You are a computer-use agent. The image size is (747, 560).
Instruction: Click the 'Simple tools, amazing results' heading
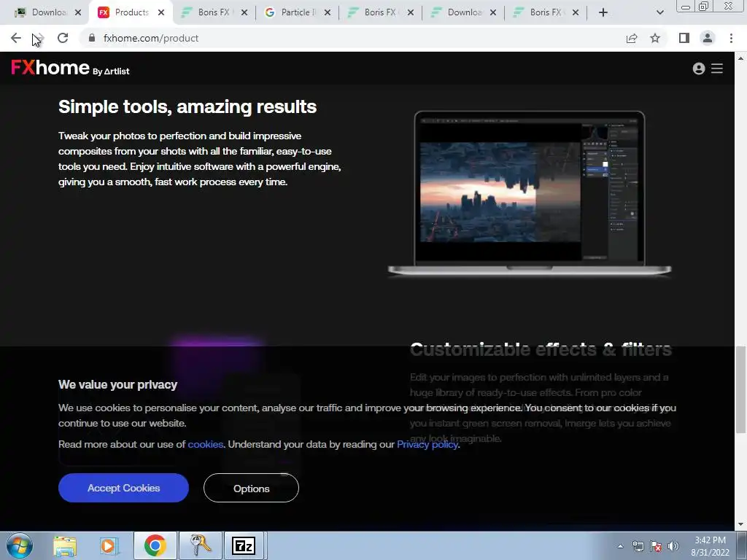(x=187, y=106)
